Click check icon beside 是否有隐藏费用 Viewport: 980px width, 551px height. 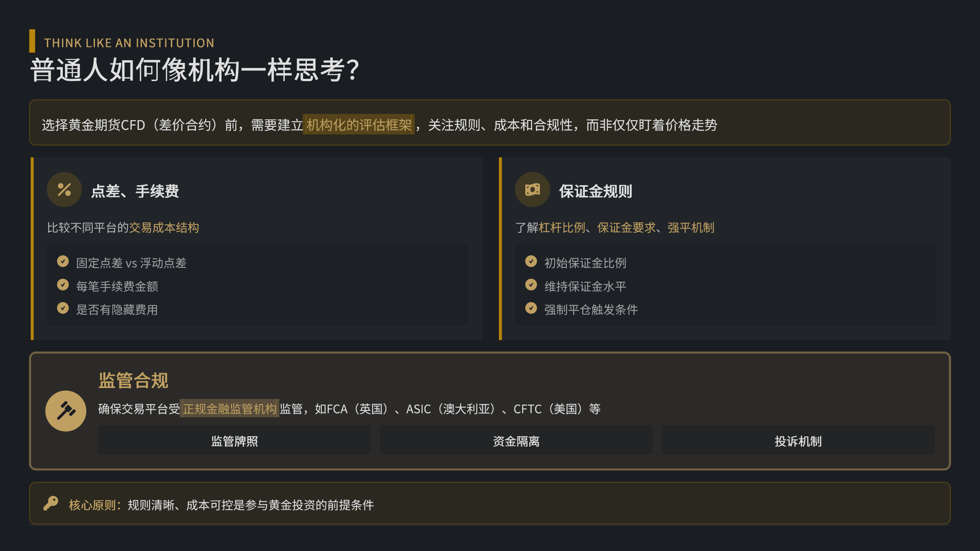(63, 308)
